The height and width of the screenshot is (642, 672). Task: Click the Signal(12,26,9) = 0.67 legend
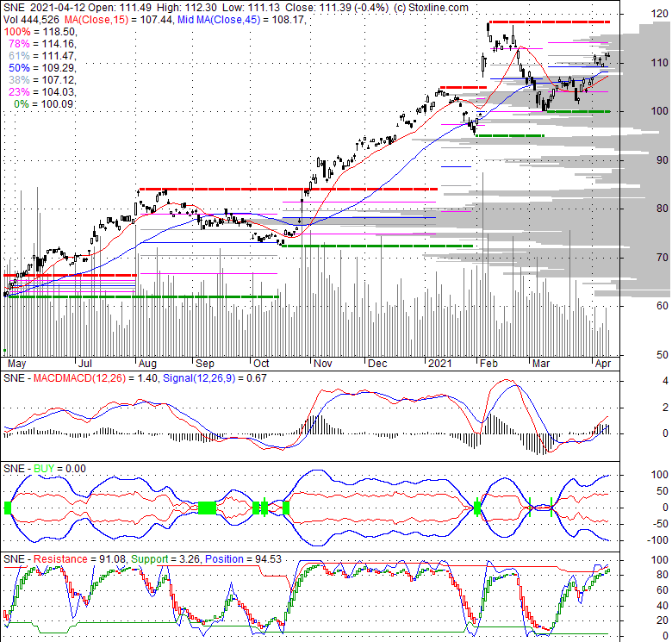pos(215,378)
